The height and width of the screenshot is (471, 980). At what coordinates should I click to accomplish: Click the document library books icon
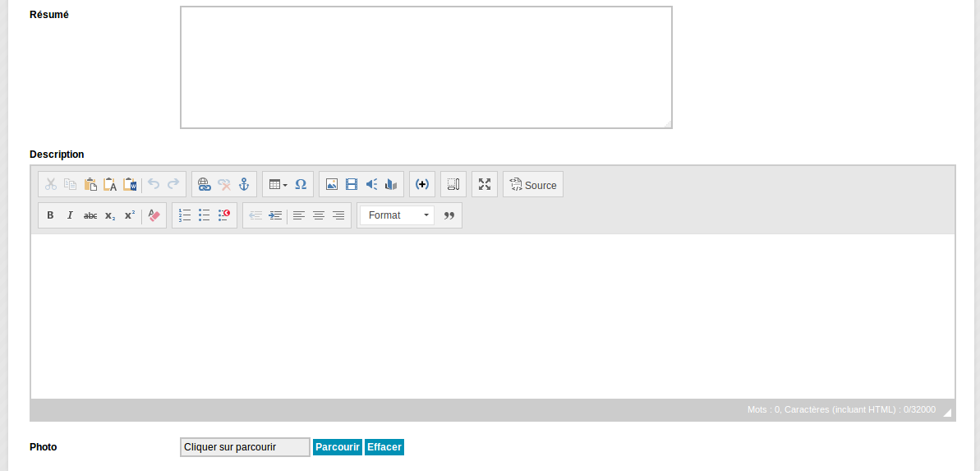click(391, 184)
